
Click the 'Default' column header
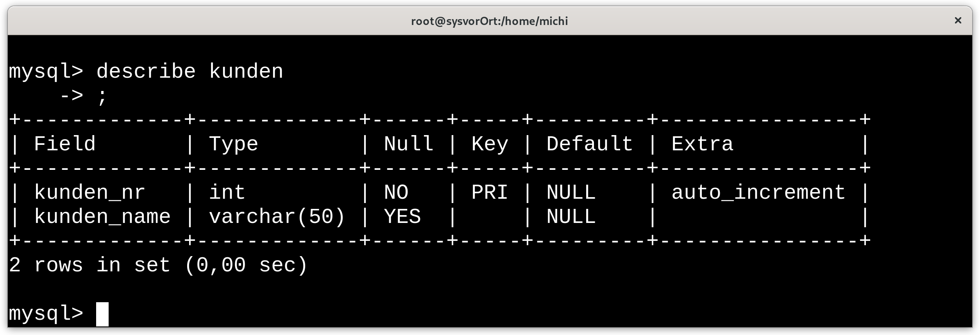[x=590, y=144]
